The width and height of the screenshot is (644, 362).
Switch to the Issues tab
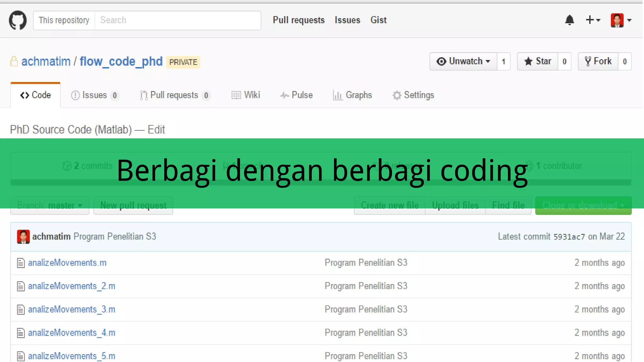[95, 95]
